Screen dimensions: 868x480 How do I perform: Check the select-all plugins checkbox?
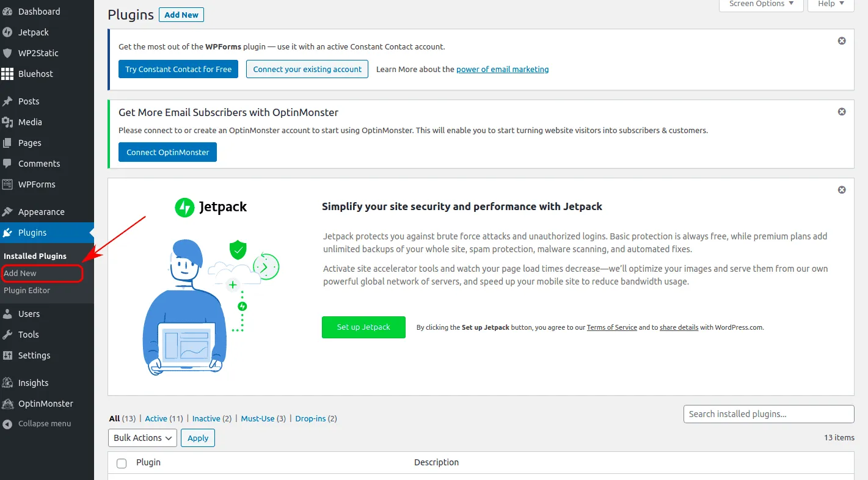tap(122, 463)
